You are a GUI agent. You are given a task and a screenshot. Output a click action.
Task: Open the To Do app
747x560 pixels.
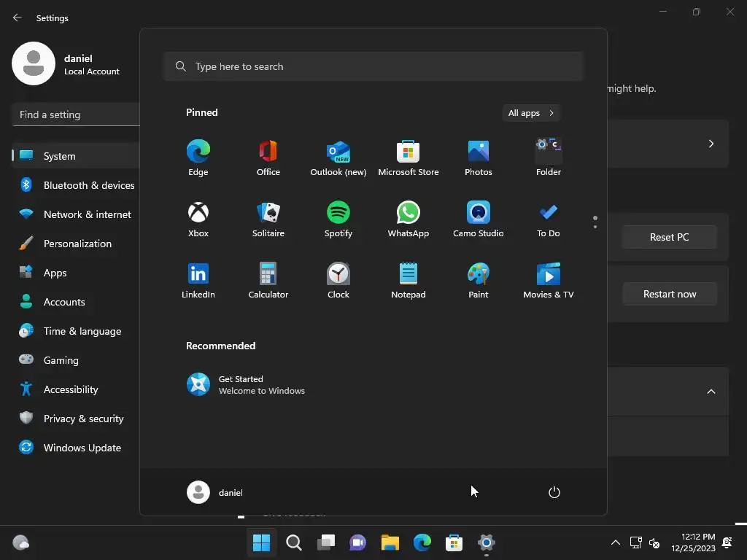pyautogui.click(x=549, y=219)
